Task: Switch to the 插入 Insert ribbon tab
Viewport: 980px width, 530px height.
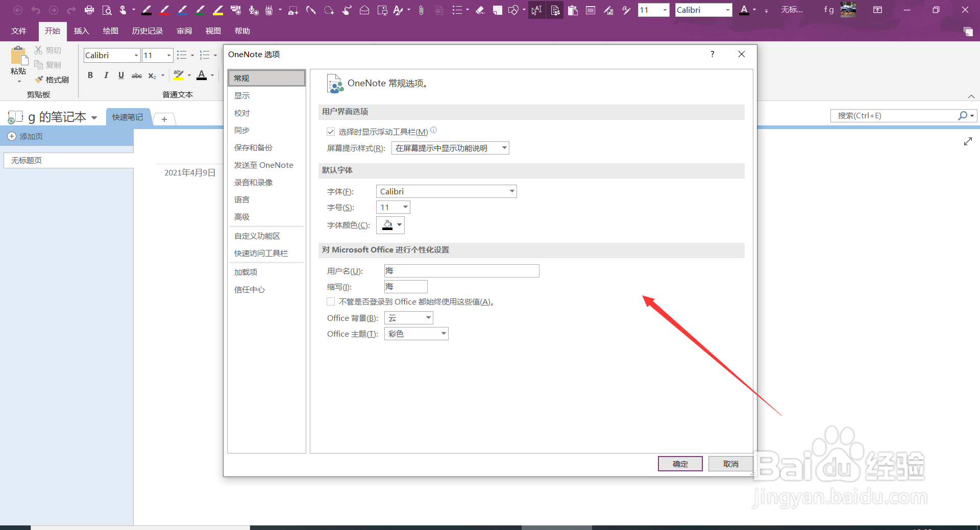Action: (x=82, y=31)
